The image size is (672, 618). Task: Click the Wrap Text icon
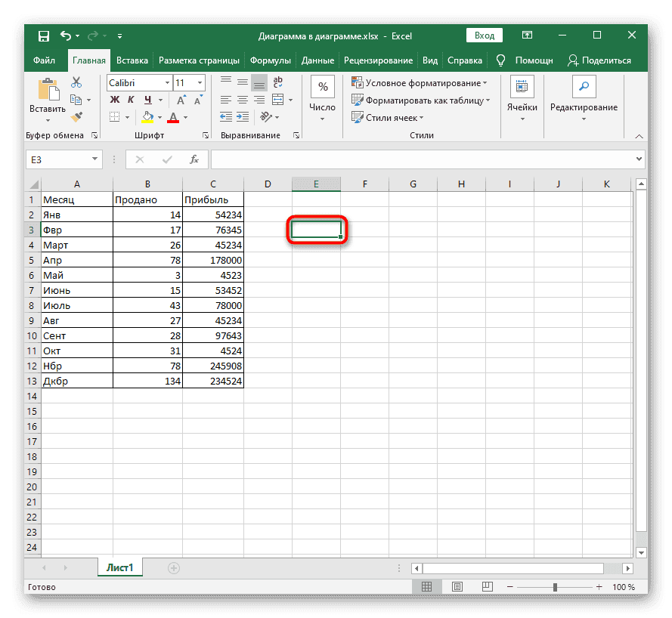click(x=278, y=82)
